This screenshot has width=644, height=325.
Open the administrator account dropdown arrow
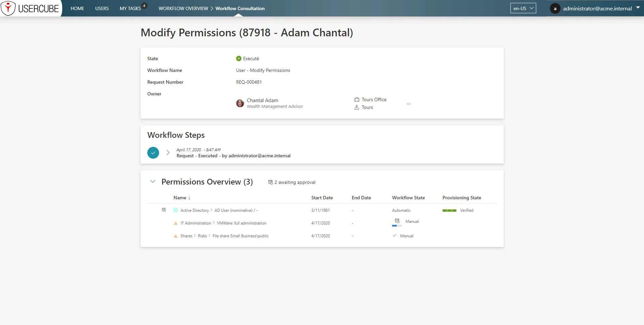click(x=638, y=7)
